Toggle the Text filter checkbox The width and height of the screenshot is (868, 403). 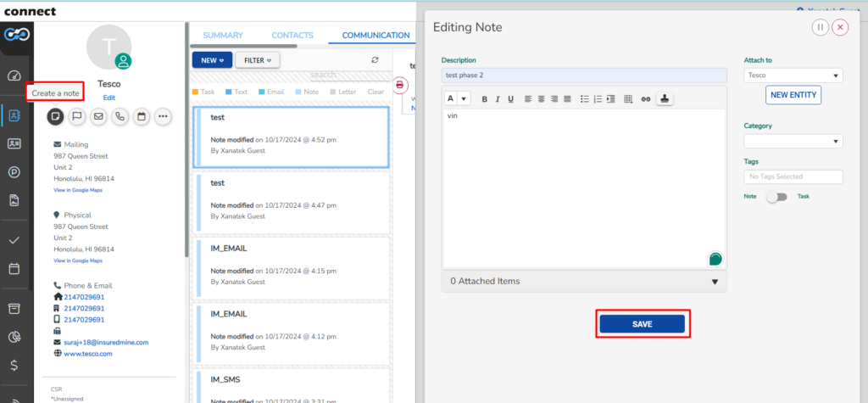tap(228, 92)
